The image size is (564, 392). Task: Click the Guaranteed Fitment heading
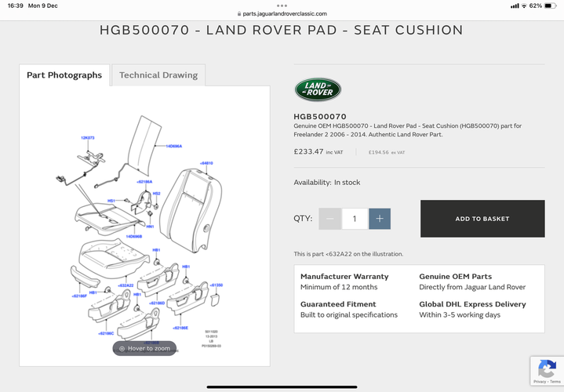pyautogui.click(x=338, y=304)
